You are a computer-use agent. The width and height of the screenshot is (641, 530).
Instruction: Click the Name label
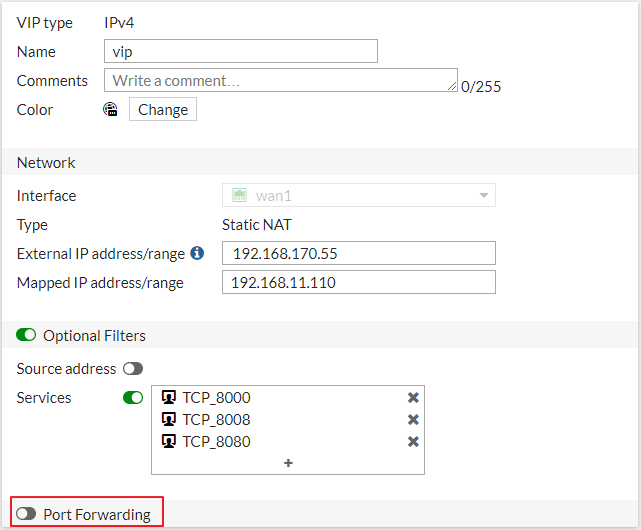[36, 52]
